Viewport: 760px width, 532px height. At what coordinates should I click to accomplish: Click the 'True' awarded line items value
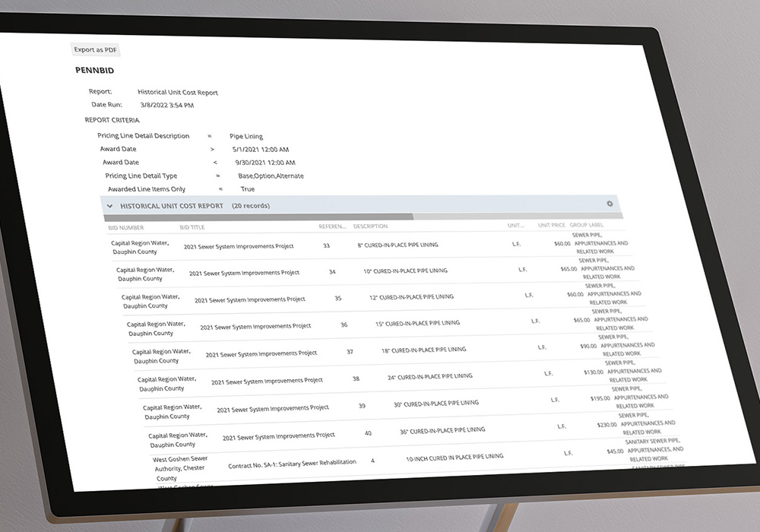[248, 189]
